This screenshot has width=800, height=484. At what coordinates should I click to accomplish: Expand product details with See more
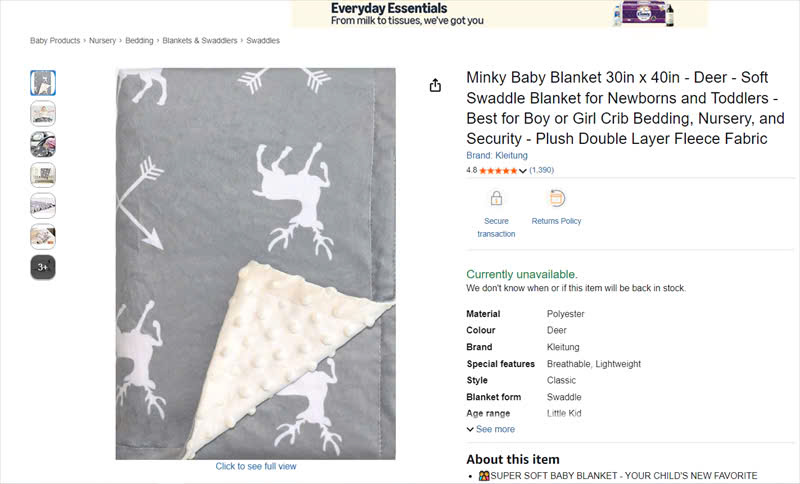click(x=491, y=429)
